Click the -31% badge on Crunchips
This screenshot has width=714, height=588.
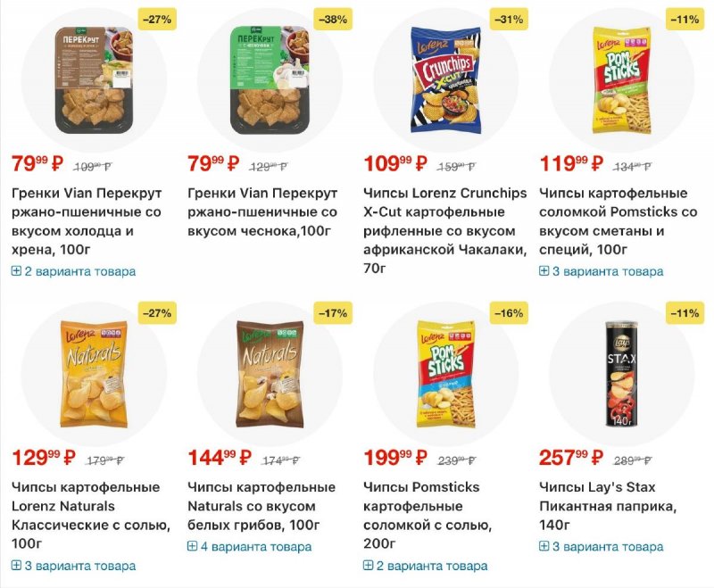click(509, 19)
